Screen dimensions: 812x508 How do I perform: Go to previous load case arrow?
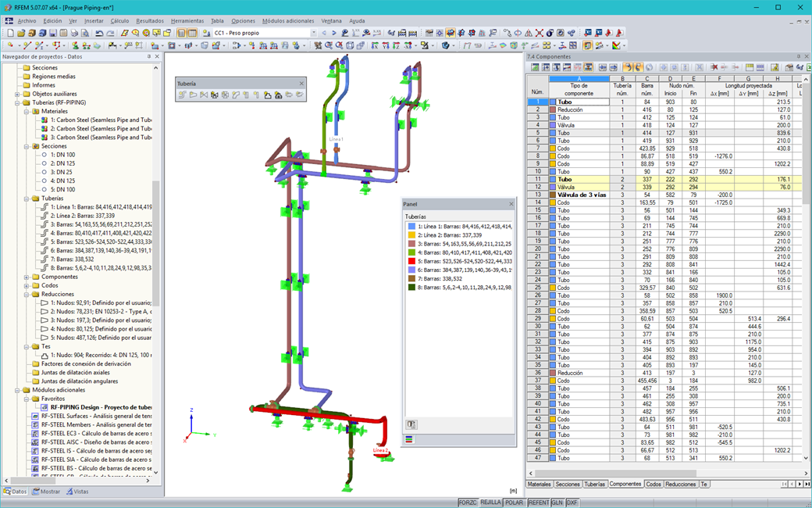324,33
